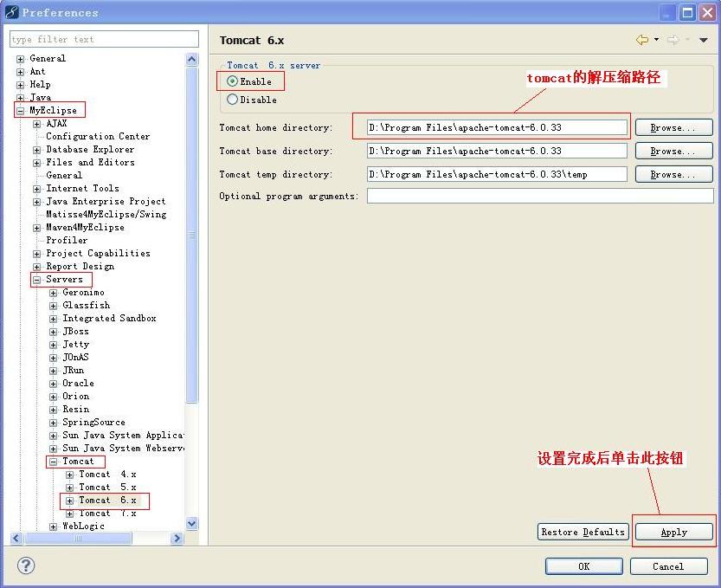Expand the AJAX tree node
721x588 pixels.
[36, 124]
